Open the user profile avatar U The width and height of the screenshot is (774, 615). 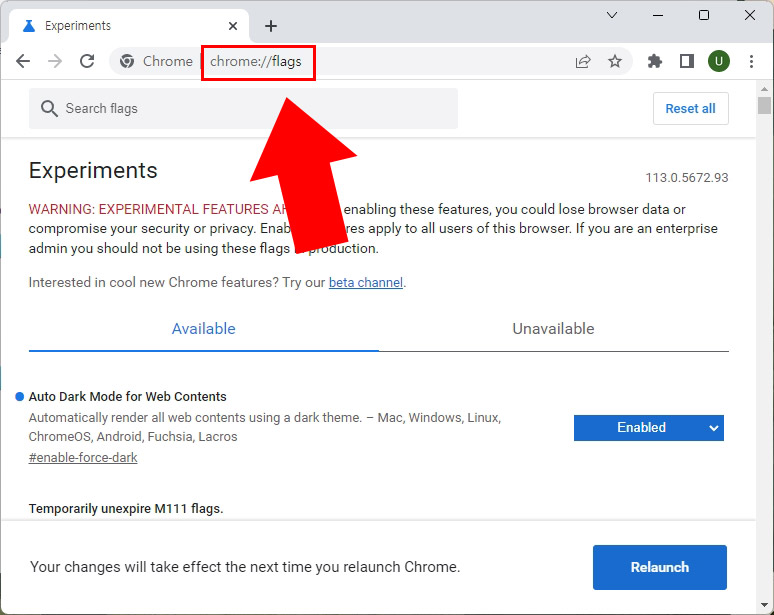click(719, 61)
